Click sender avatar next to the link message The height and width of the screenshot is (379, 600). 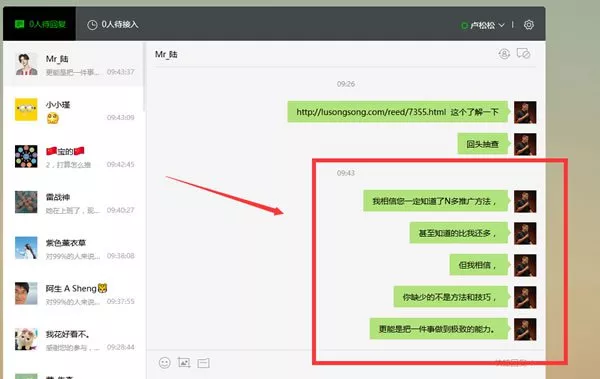[525, 112]
